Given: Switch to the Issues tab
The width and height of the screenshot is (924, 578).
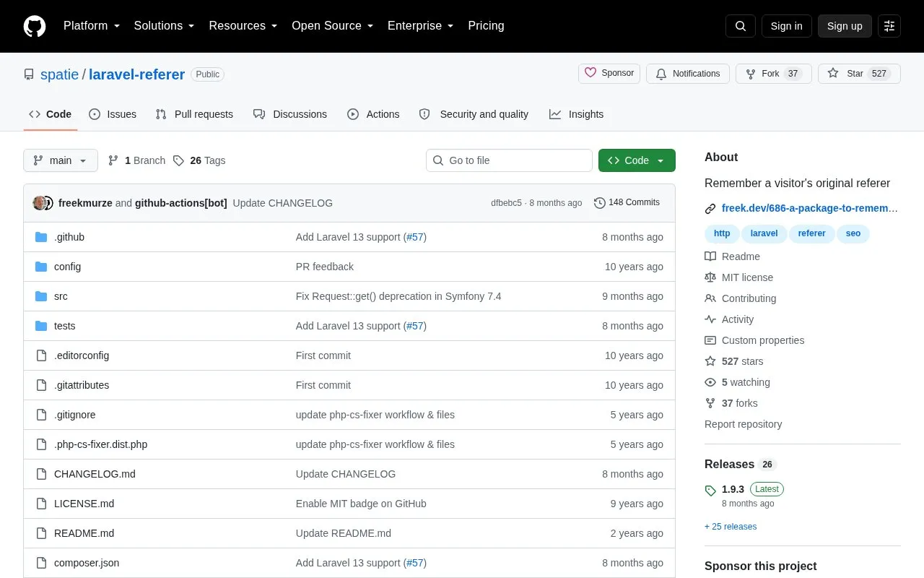Looking at the screenshot, I should pyautogui.click(x=113, y=114).
